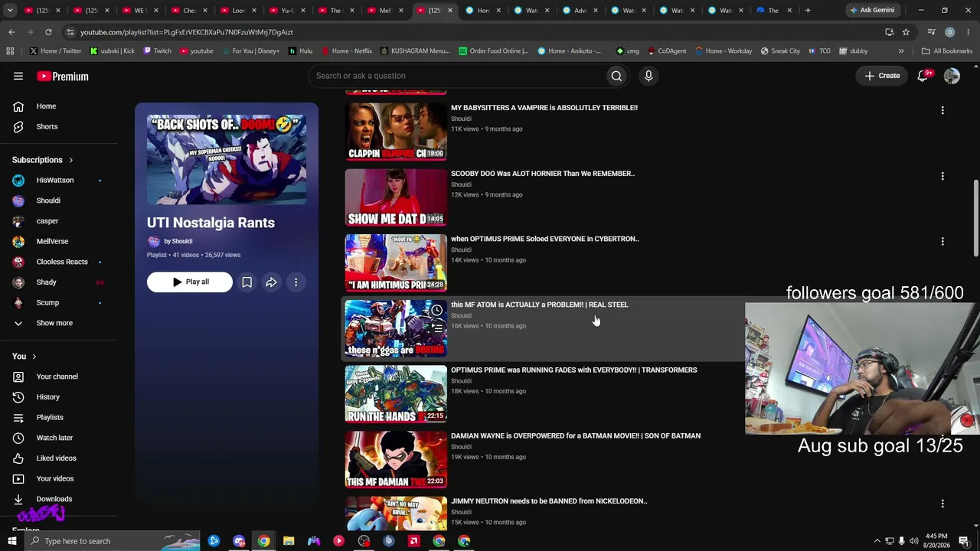Open the Chrome three-dot menu
The width and height of the screenshot is (980, 551).
968,32
